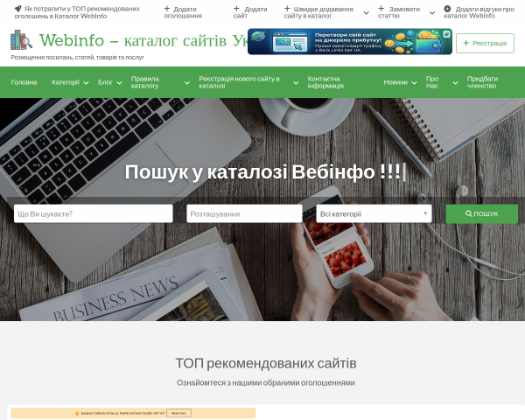525x420 pixels.
Task: Open 'Швидке додавання сайту в каталог' link
Action: (x=318, y=12)
